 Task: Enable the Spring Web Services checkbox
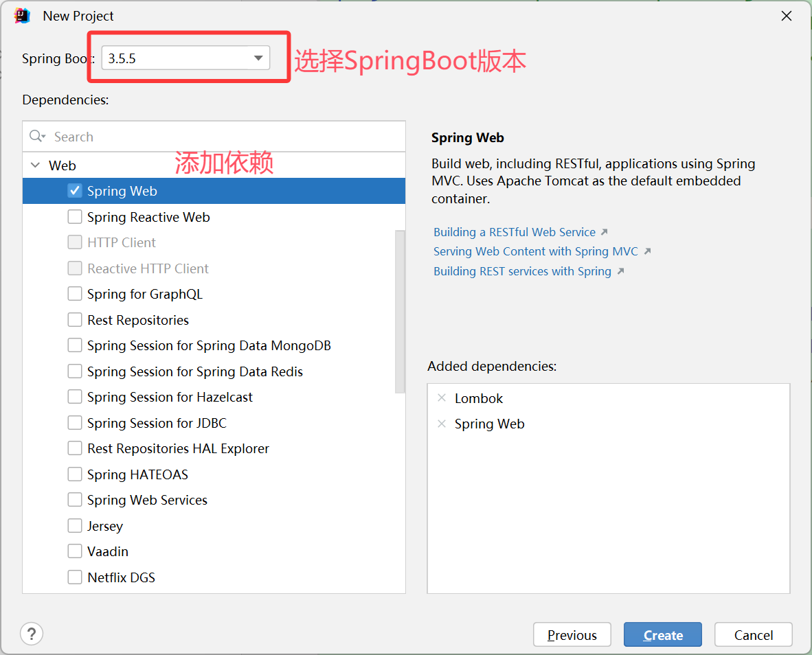(x=75, y=500)
